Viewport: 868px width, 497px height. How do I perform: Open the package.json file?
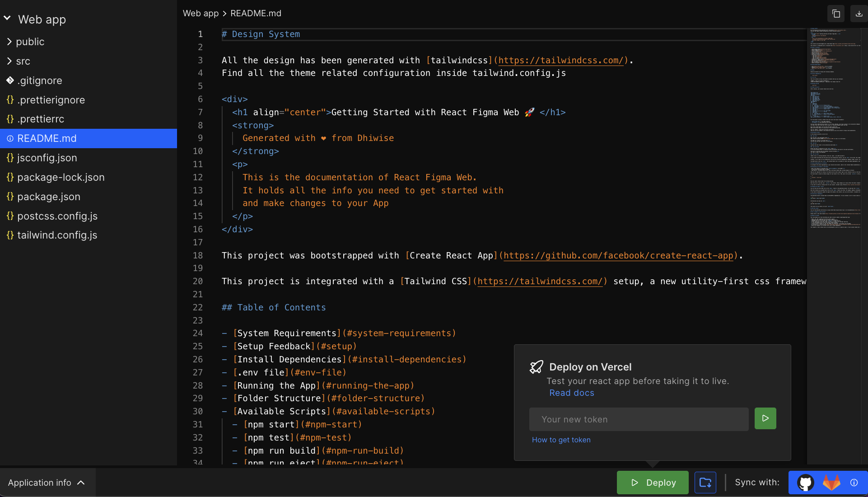coord(48,197)
